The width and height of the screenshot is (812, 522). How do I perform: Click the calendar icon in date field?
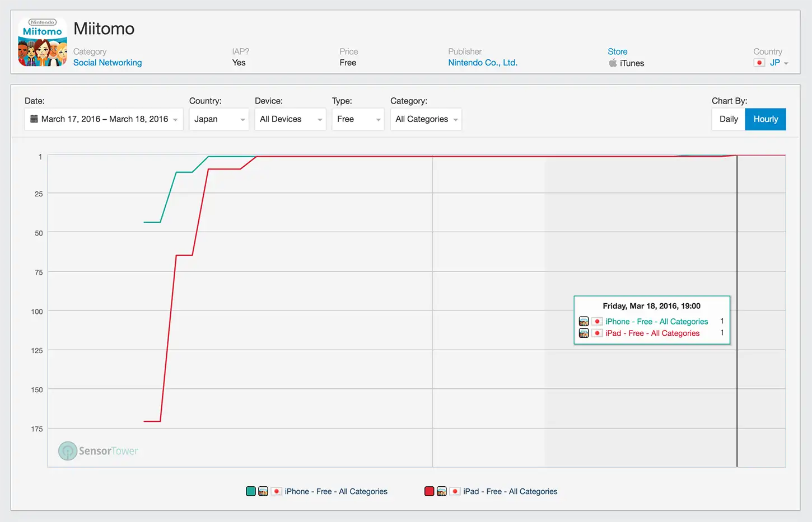pos(34,119)
